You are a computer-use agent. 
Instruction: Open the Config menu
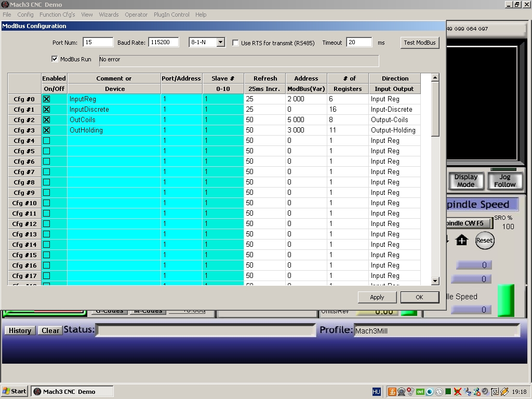(25, 15)
